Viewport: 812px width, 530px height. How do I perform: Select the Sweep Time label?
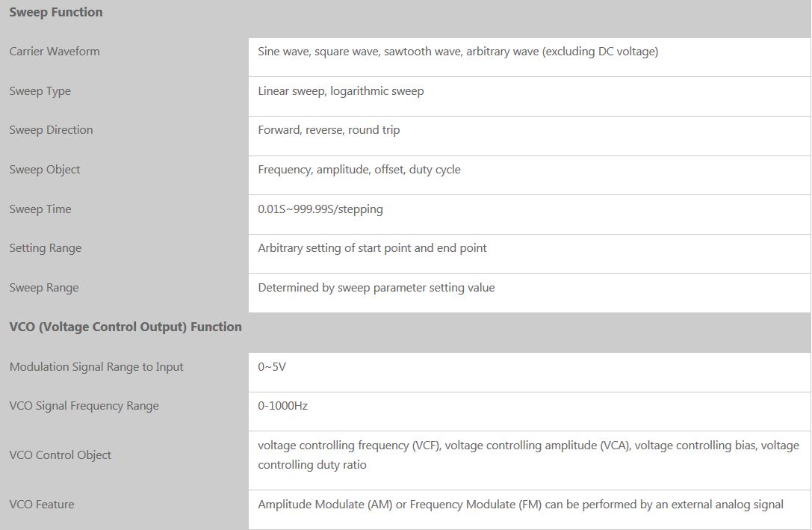(40, 209)
